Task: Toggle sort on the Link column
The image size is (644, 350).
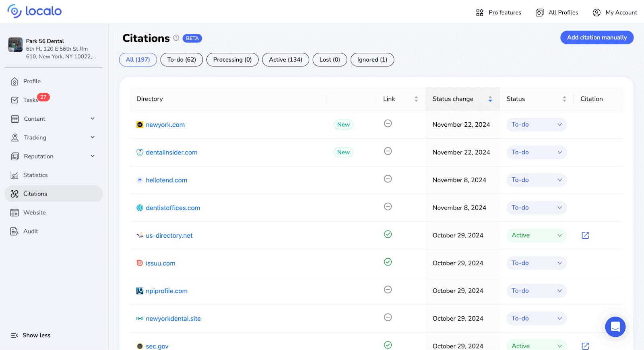Action: tap(416, 99)
